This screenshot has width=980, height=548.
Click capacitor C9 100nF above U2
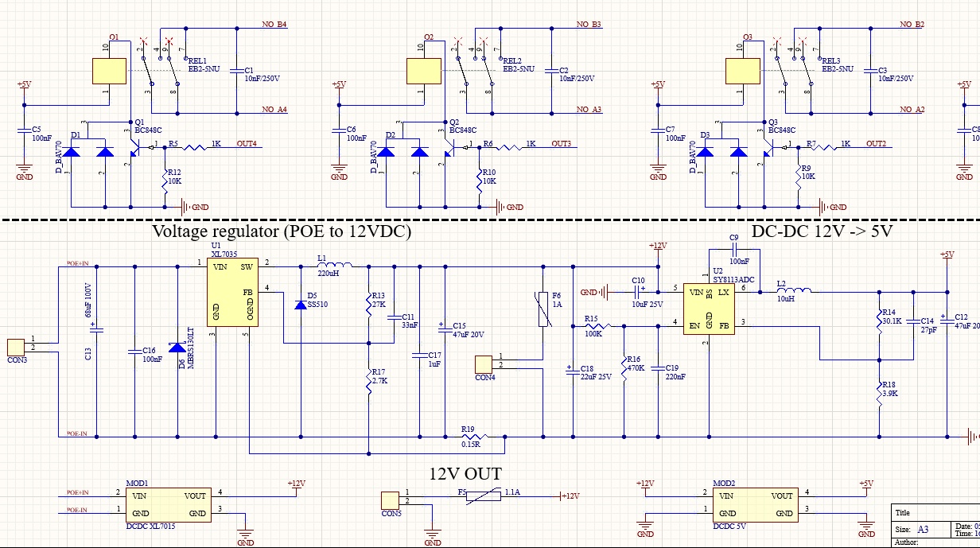click(733, 248)
